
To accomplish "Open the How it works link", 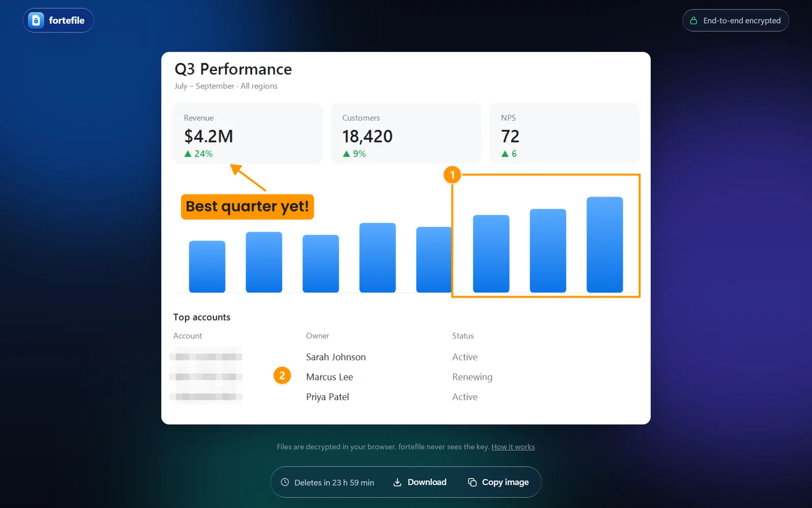I will point(513,447).
